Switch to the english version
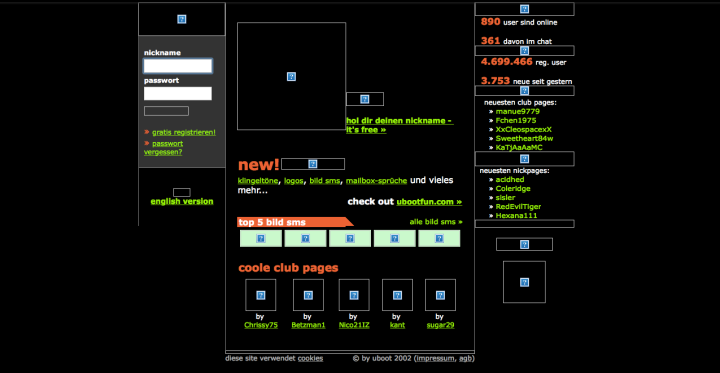The image size is (720, 373). (182, 201)
